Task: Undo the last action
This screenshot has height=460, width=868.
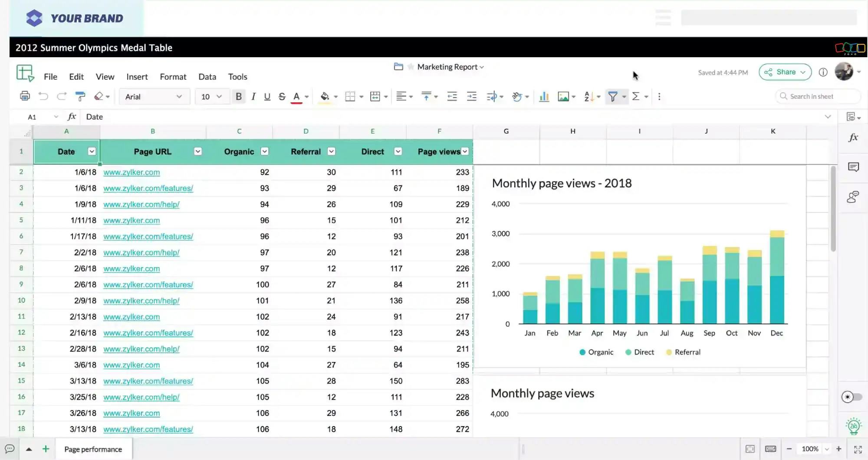Action: tap(43, 96)
